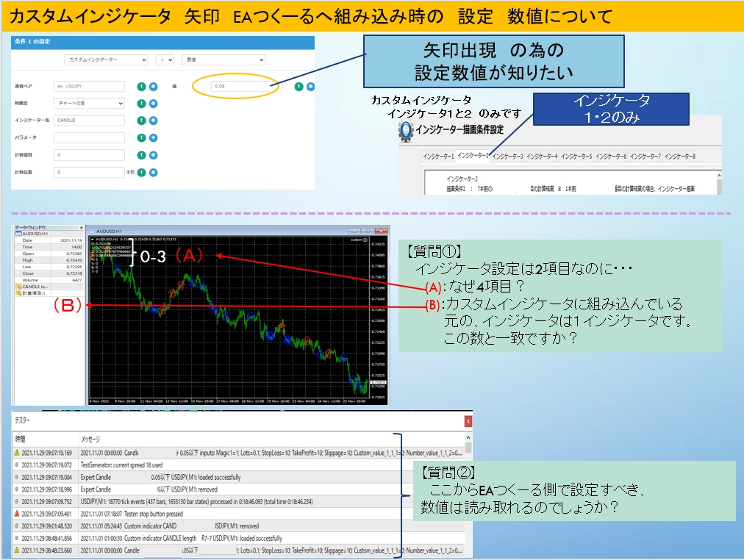Click blue settings icon beside 計算位置 field
This screenshot has width=744, height=560.
[153, 173]
